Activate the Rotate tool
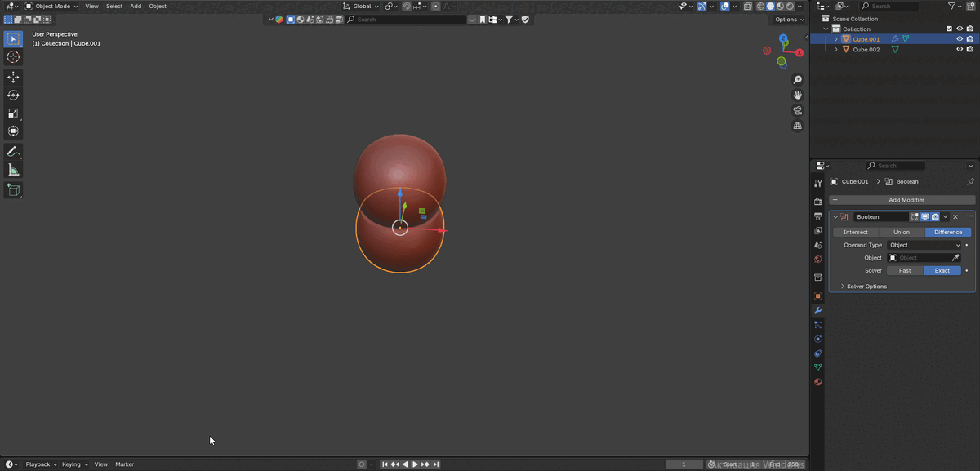Viewport: 980px width, 471px height. [x=13, y=95]
